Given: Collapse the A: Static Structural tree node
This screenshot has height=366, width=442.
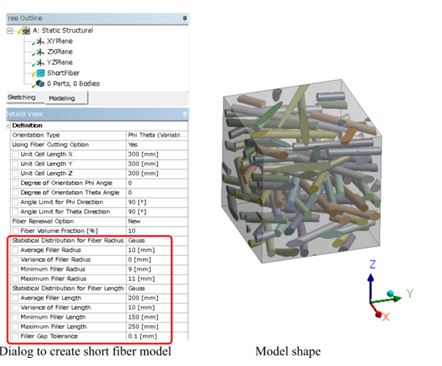Looking at the screenshot, I should point(10,31).
